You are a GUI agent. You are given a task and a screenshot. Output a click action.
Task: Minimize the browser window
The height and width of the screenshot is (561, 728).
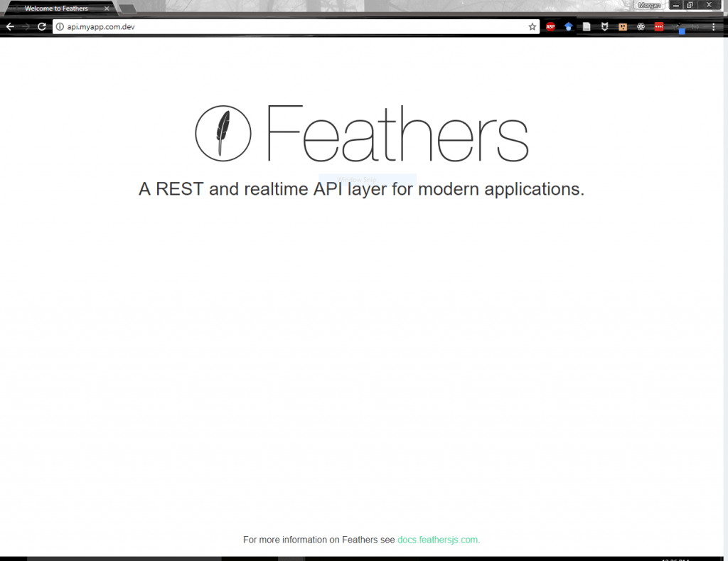(x=676, y=5)
